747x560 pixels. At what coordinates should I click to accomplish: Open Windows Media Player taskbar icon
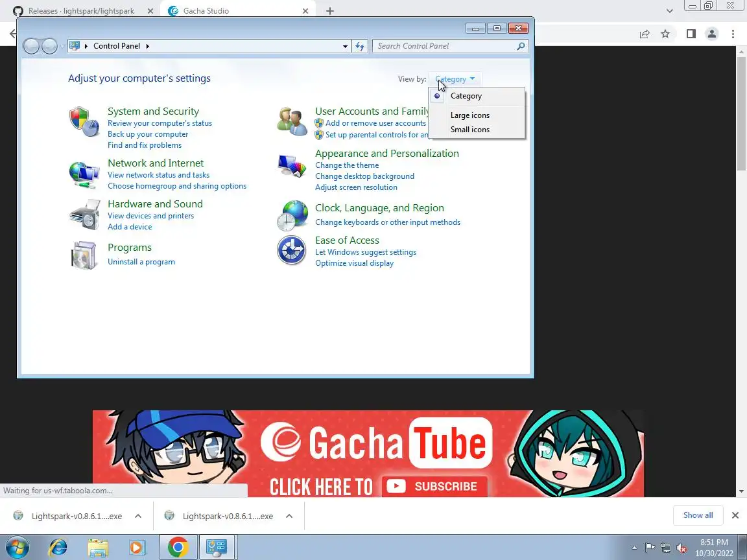click(137, 548)
